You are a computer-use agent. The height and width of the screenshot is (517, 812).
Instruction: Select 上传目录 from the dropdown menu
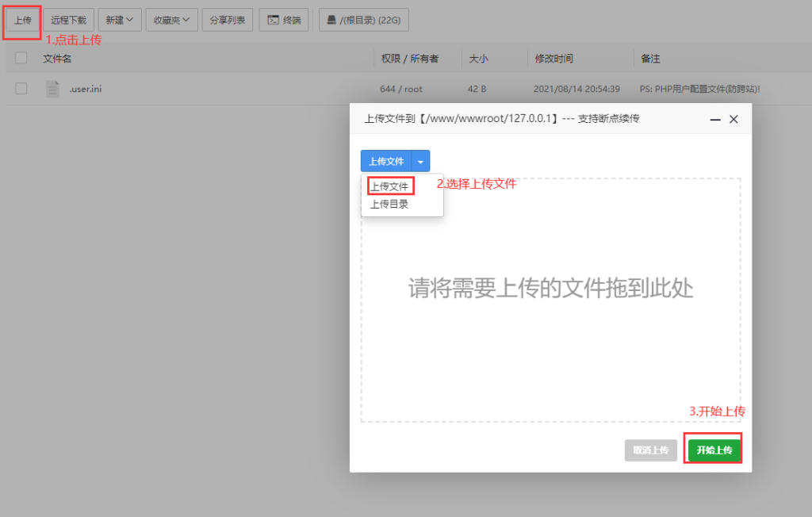point(389,204)
